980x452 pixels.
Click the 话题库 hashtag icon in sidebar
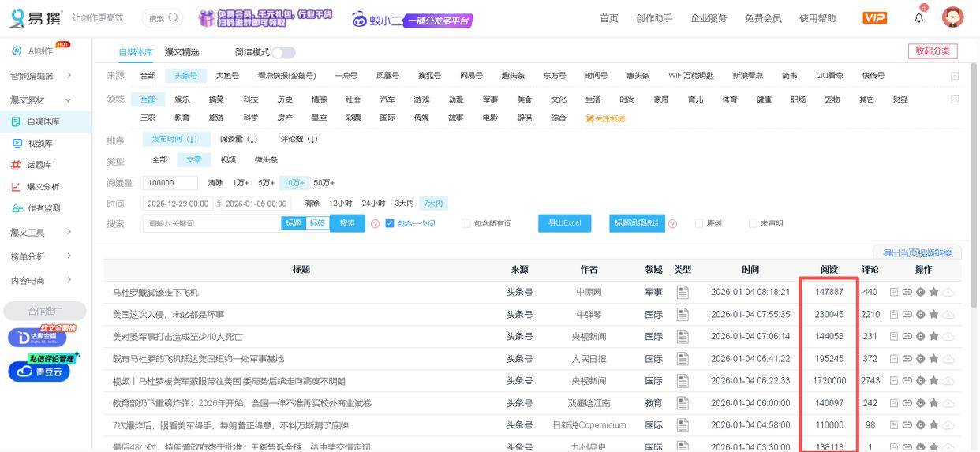click(x=16, y=165)
